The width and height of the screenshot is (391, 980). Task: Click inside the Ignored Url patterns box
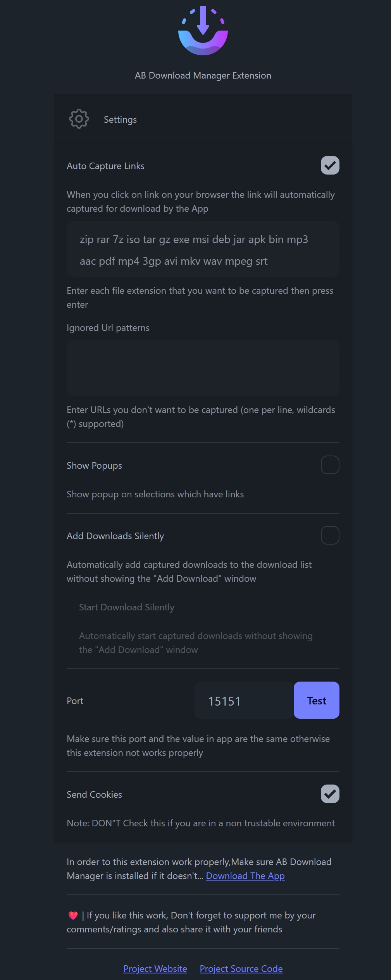tap(203, 368)
